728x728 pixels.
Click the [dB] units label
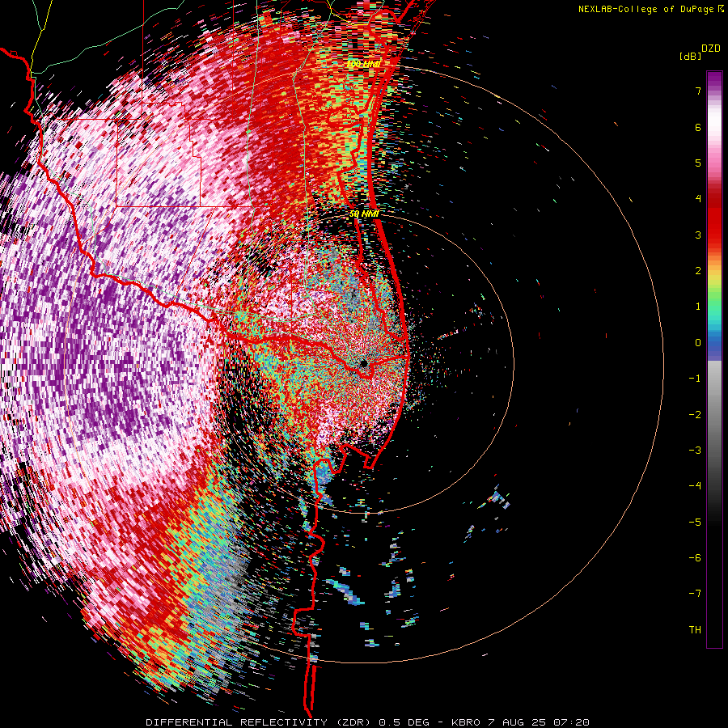pyautogui.click(x=689, y=56)
